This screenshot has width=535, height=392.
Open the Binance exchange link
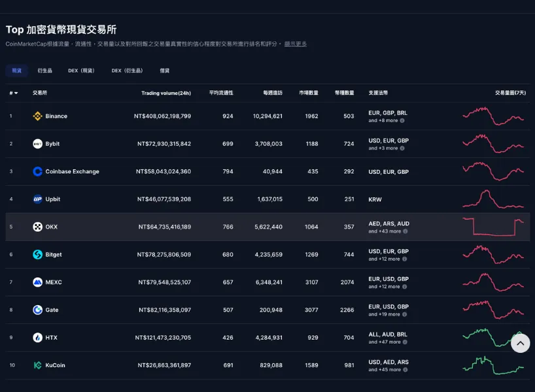pyautogui.click(x=56, y=116)
